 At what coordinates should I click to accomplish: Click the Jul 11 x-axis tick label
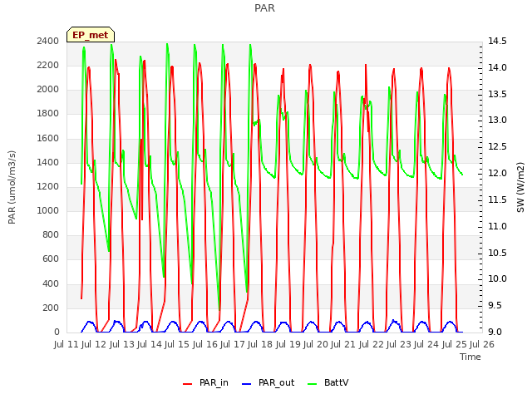coord(66,344)
